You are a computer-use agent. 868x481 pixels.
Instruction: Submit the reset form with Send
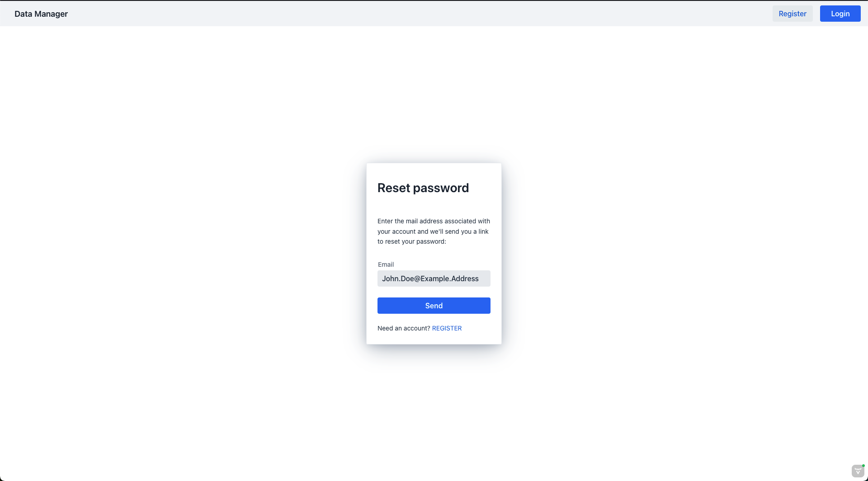coord(434,306)
